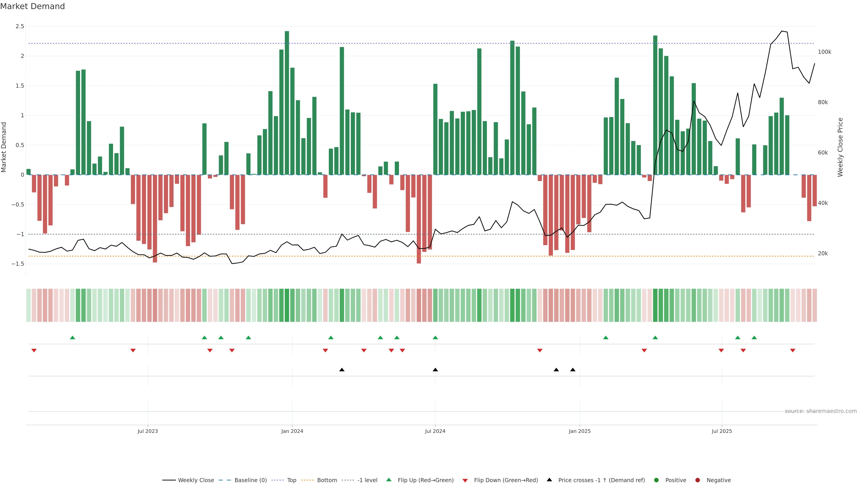Click the Price crosses -1 black triangle legend icon
Screen dimensions: 868x488
click(x=549, y=480)
